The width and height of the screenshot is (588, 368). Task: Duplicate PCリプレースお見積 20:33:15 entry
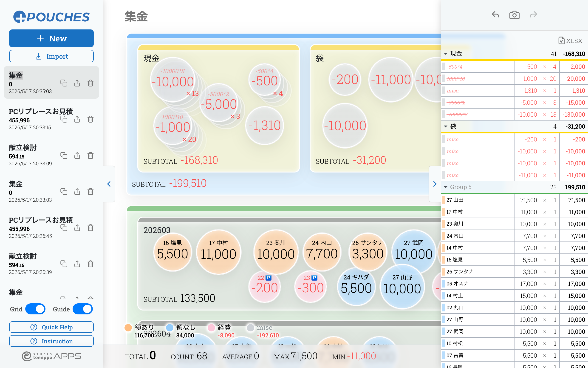click(64, 119)
